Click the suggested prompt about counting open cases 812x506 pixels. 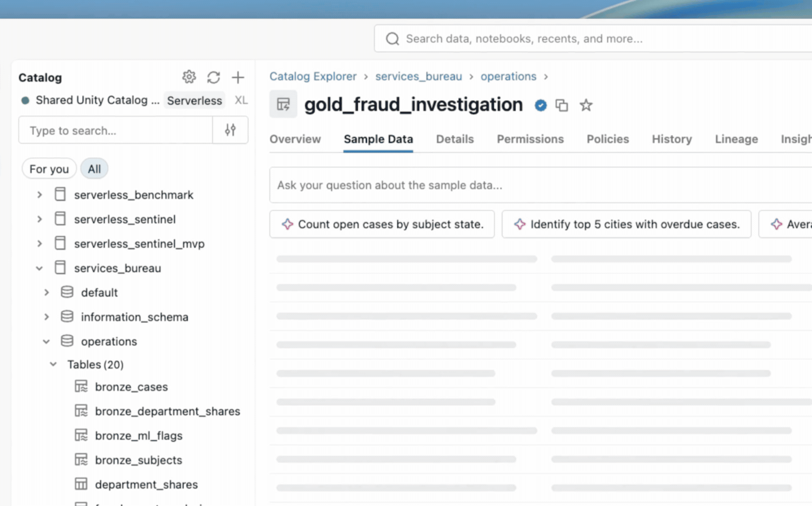(x=382, y=224)
